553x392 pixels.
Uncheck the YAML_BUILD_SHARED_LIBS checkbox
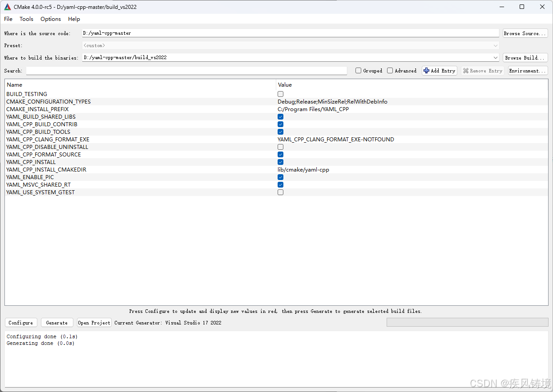(x=280, y=117)
